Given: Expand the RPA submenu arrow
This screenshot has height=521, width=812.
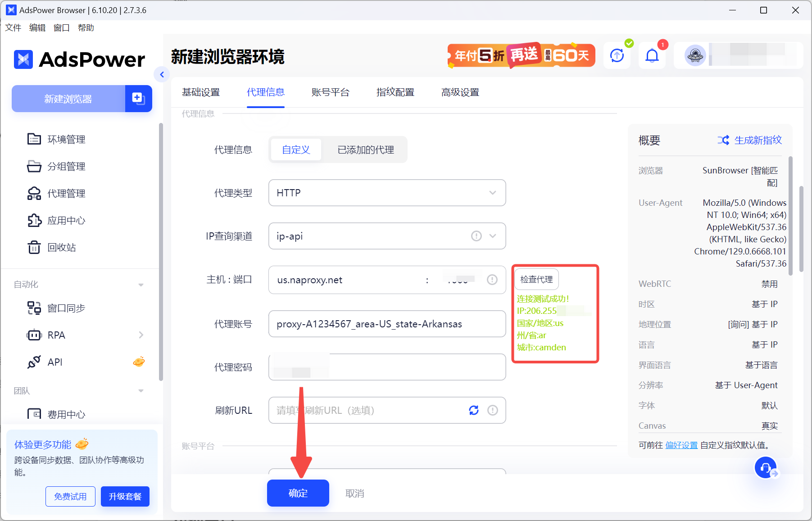Looking at the screenshot, I should (x=141, y=335).
